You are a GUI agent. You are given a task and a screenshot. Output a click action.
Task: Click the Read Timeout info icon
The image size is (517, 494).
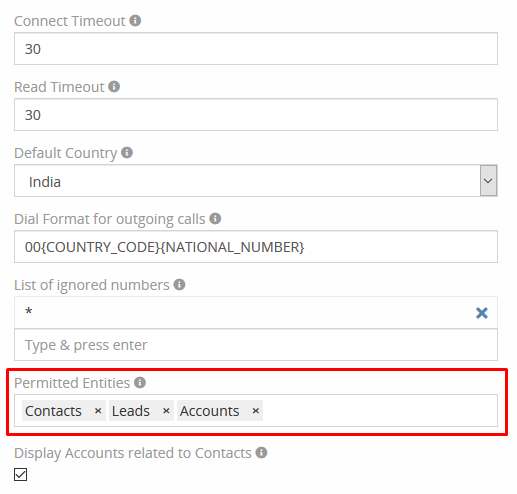tap(114, 87)
